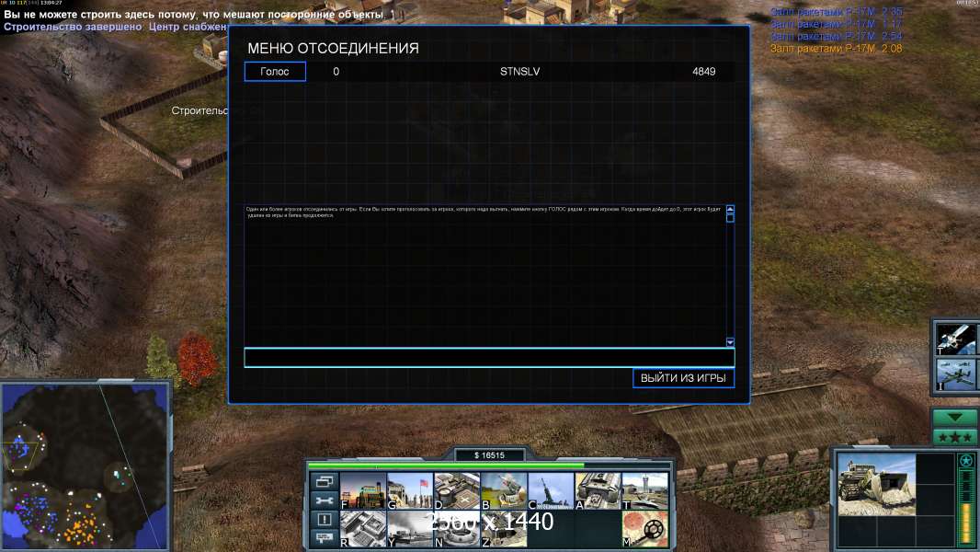Select build icon with hotkey C
The image size is (980, 552).
pyautogui.click(x=551, y=490)
